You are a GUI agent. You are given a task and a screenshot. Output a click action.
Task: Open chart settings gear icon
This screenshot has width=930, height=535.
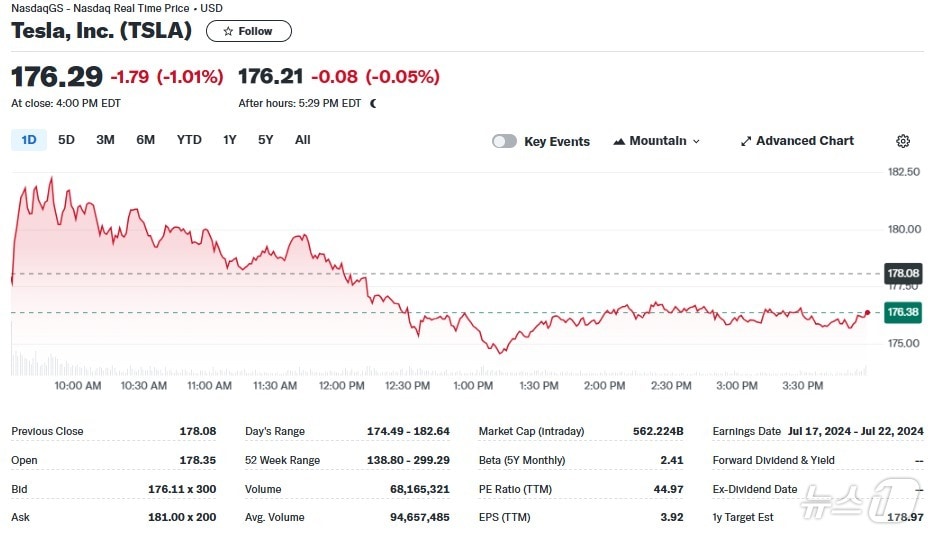coord(903,141)
